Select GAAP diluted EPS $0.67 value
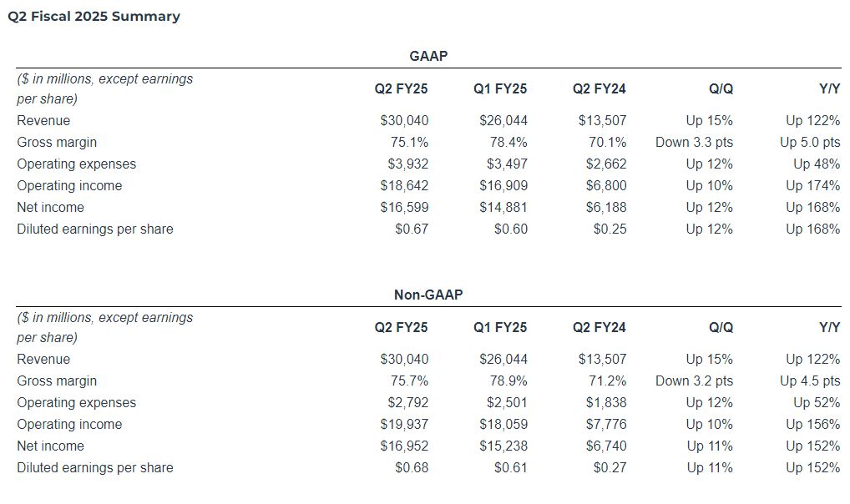This screenshot has height=504, width=850. click(412, 229)
